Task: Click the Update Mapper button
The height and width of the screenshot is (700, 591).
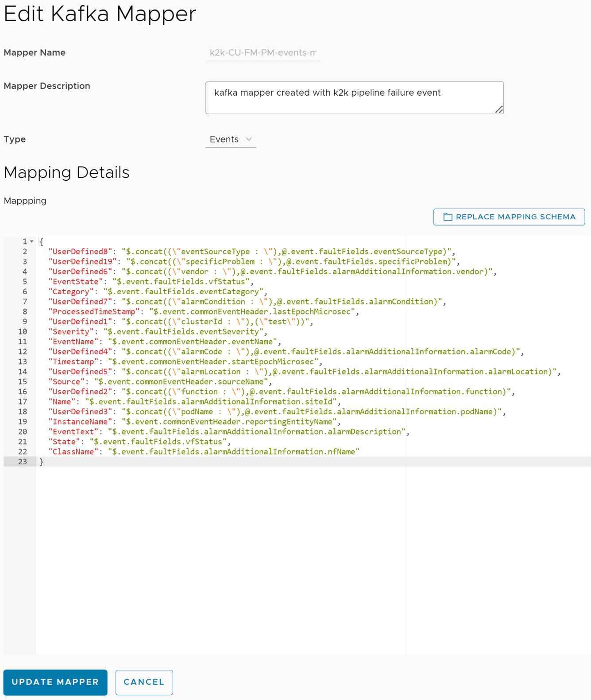Action: (55, 682)
